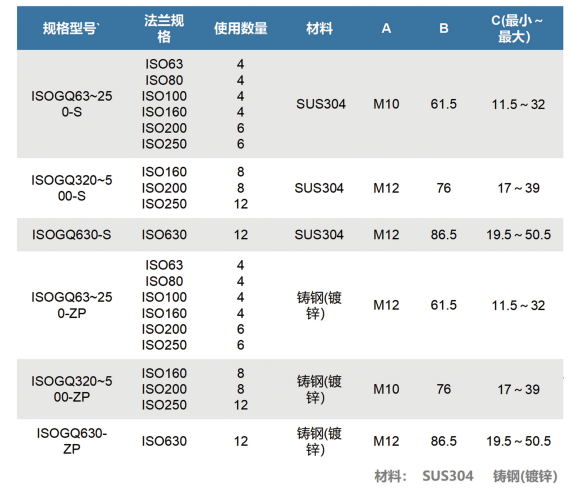Click the 86.5 value in ISOGQ630-ZP row

(x=444, y=441)
